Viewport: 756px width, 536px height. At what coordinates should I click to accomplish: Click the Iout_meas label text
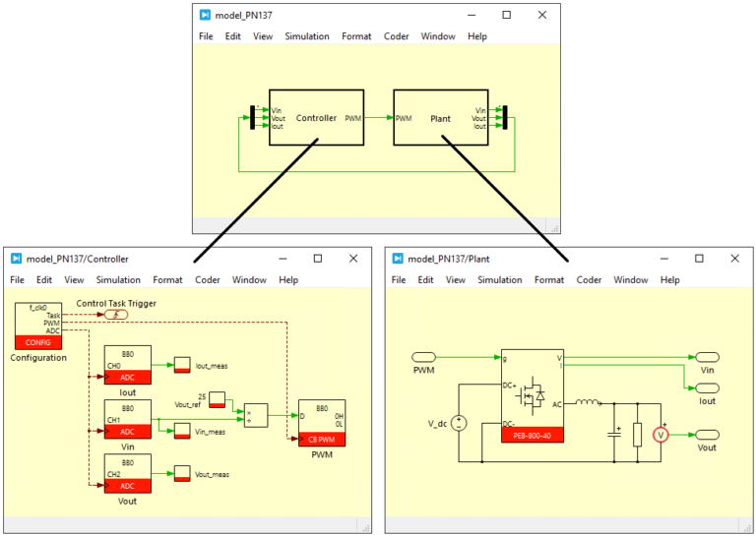[x=212, y=366]
